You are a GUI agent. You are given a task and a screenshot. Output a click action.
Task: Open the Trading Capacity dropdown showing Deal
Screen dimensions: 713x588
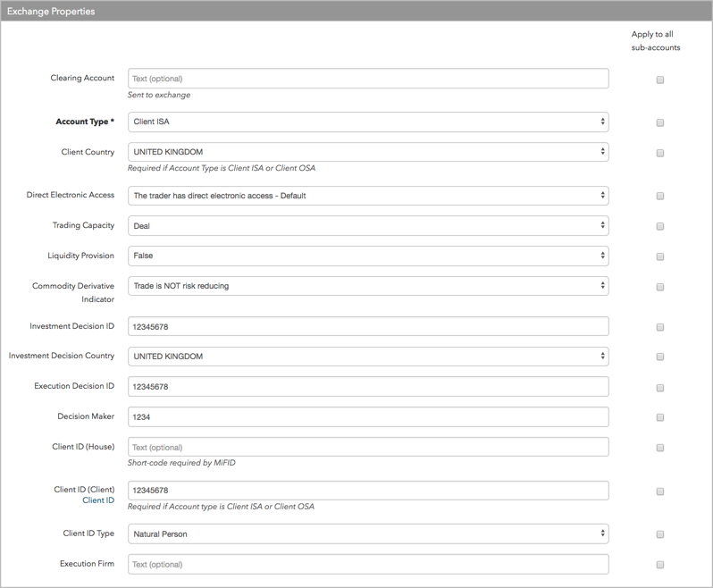tap(368, 225)
